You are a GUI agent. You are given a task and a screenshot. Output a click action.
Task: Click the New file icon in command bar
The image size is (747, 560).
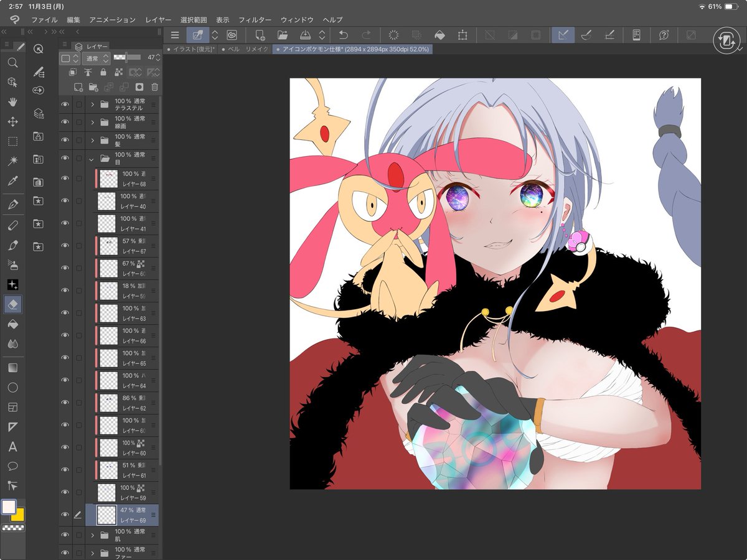(x=260, y=35)
